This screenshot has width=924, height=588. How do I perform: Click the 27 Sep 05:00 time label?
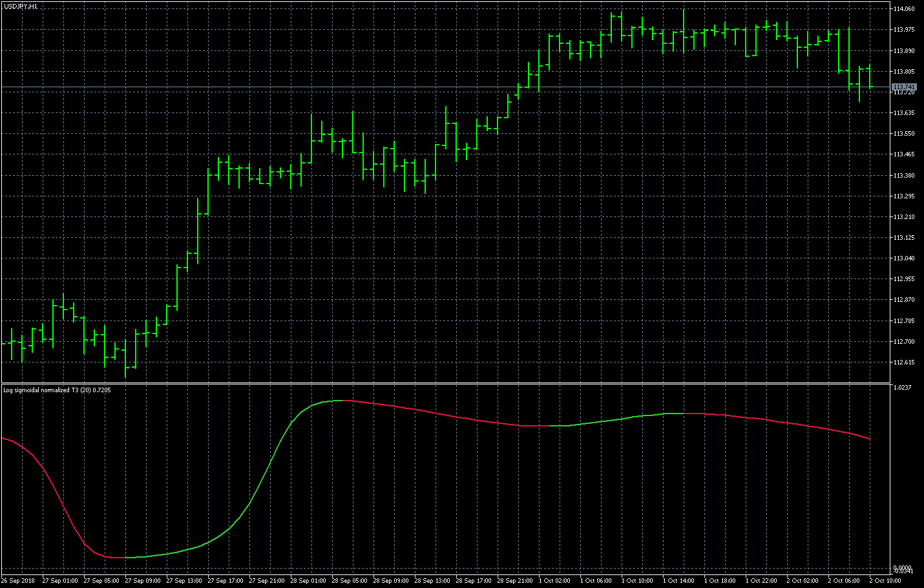point(101,581)
